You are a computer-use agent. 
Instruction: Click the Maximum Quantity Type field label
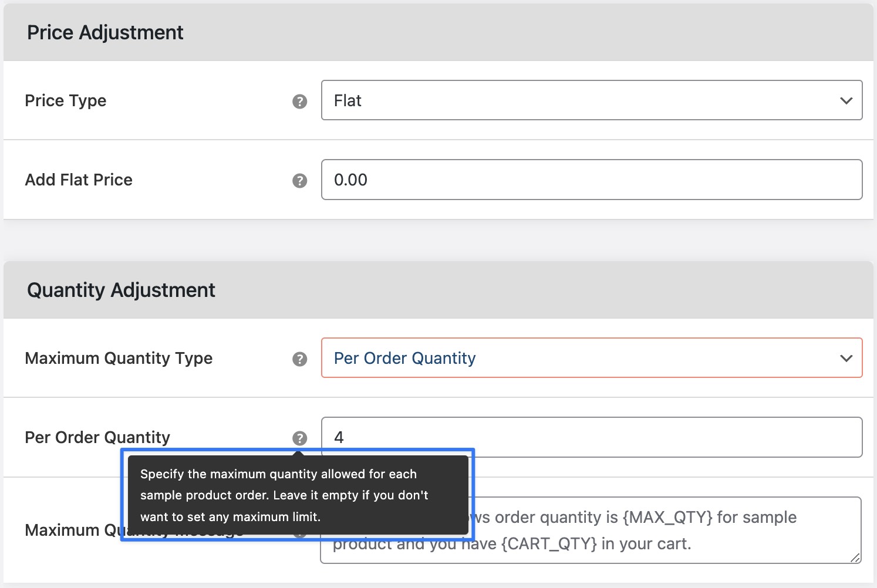[x=119, y=358]
